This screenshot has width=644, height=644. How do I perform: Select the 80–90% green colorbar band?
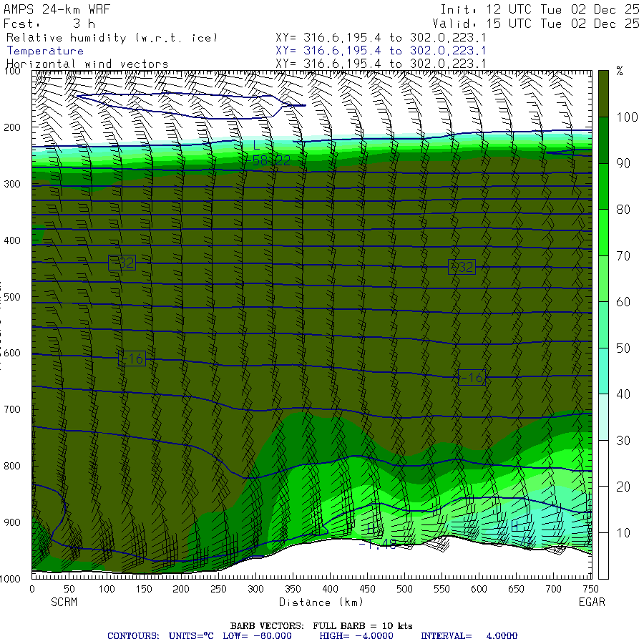[603, 187]
